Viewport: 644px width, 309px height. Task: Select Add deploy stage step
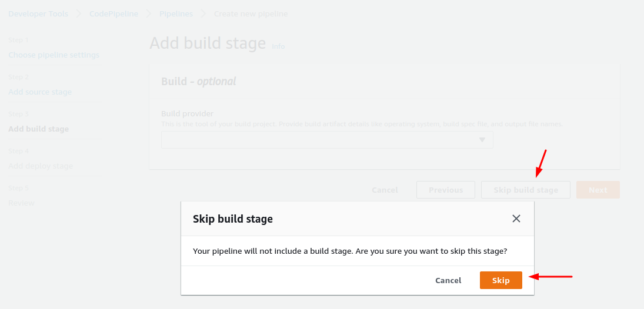tap(41, 166)
